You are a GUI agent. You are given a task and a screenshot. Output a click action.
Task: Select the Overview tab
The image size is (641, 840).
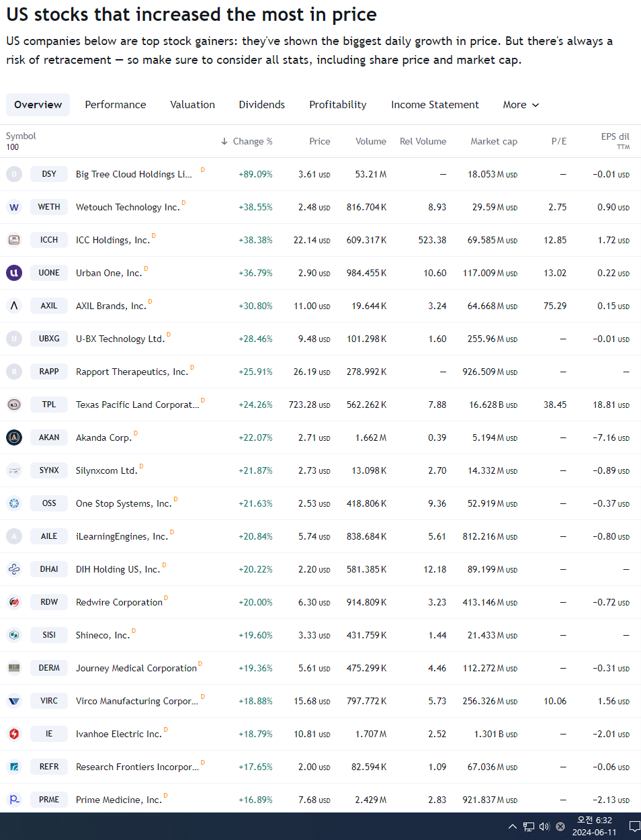pyautogui.click(x=38, y=105)
